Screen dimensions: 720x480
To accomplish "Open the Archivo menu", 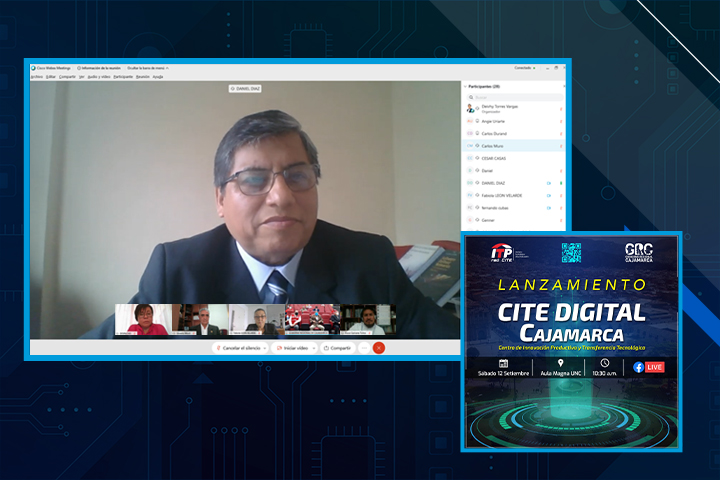I will click(x=37, y=76).
